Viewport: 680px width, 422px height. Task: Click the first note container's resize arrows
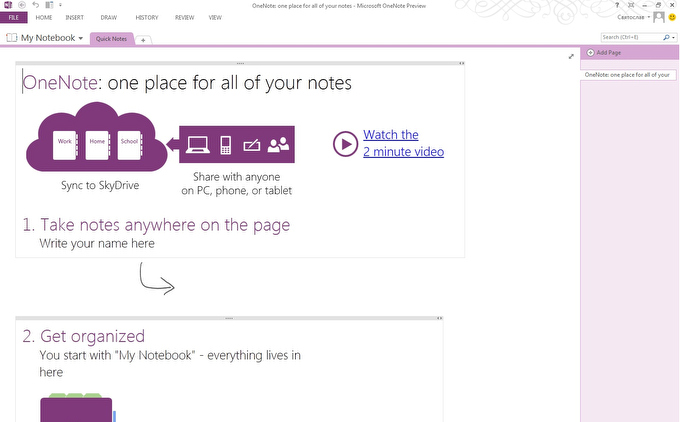pos(462,63)
